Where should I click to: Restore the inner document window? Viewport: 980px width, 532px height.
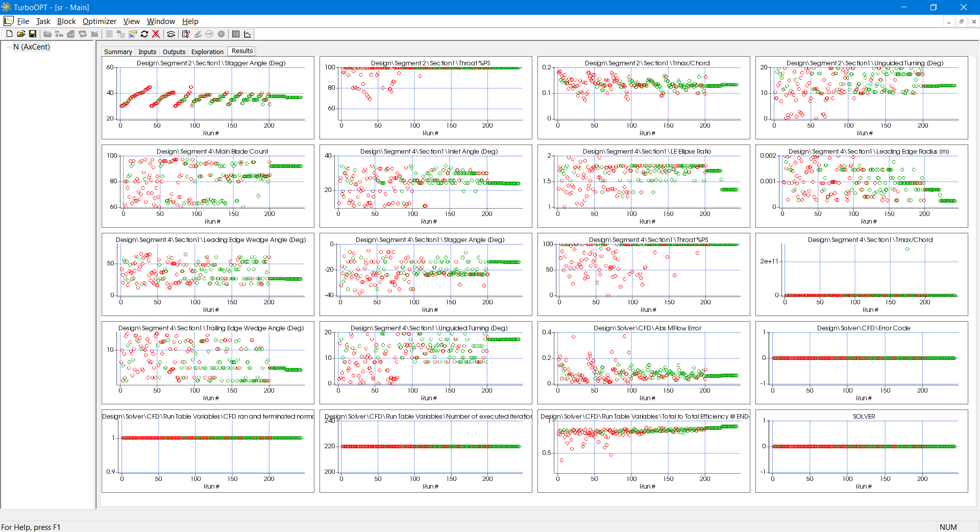click(x=961, y=21)
